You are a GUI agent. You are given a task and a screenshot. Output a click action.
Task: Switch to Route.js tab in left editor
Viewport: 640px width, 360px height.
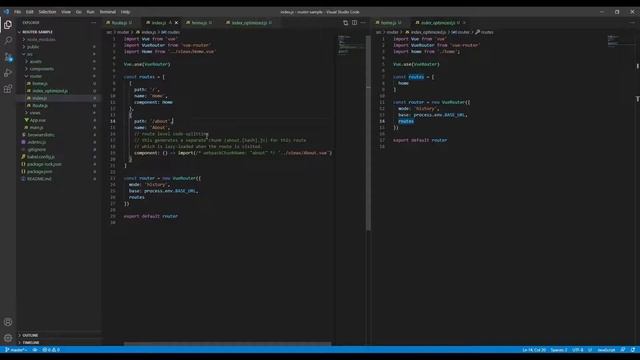click(120, 23)
